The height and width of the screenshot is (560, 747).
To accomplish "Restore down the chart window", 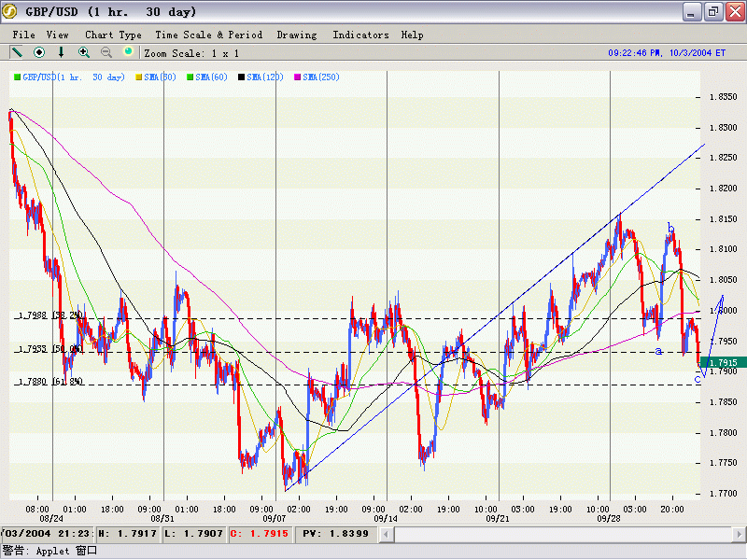I will point(712,12).
